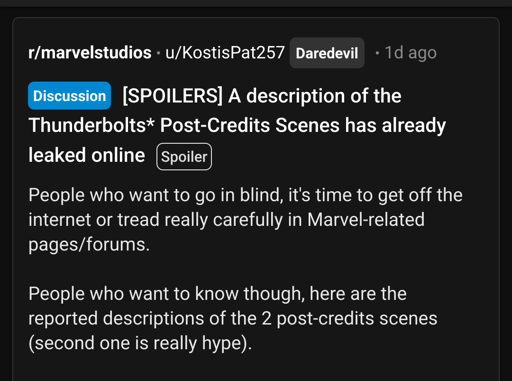Click the dark bar above the post card
Screen dimensions: 512x381
tap(256, 3)
